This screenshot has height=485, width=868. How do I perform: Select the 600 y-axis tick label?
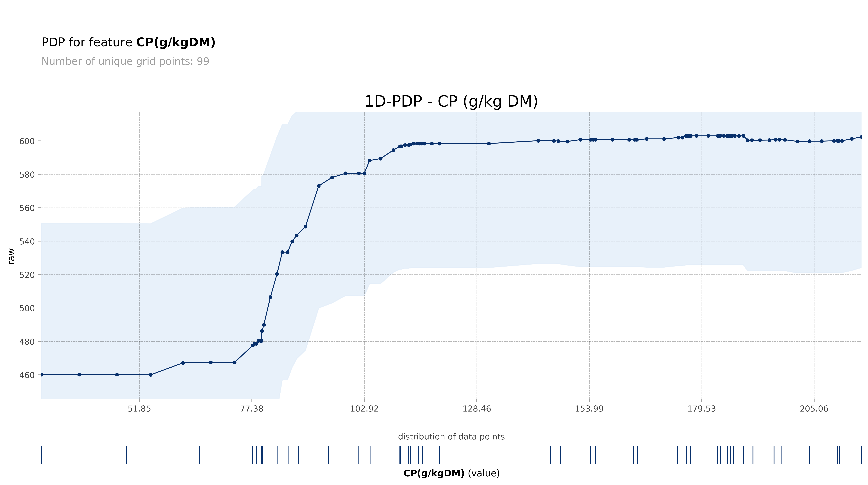27,141
